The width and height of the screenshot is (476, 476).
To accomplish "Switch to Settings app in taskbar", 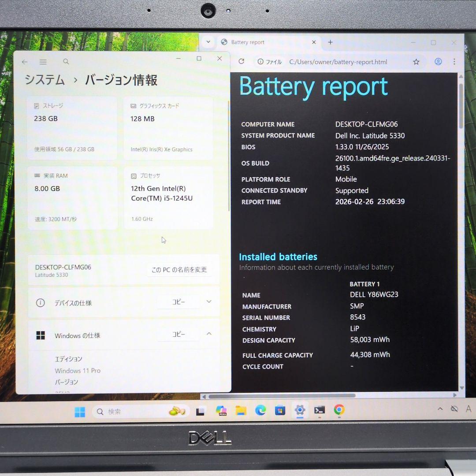I will point(300,410).
